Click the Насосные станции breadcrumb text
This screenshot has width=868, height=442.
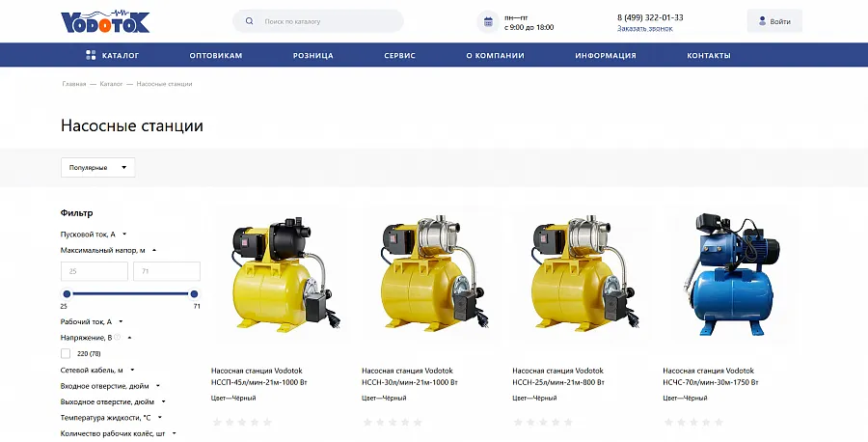click(x=164, y=84)
